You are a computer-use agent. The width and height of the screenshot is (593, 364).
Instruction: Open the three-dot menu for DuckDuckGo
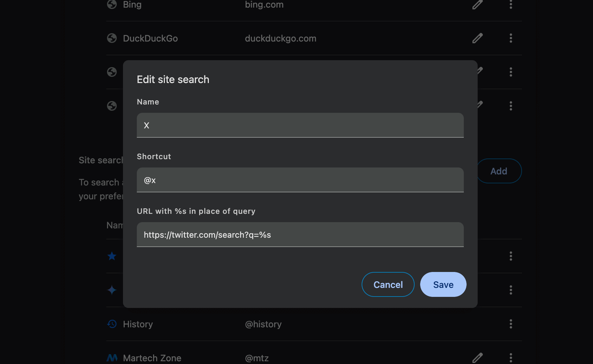pyautogui.click(x=511, y=38)
